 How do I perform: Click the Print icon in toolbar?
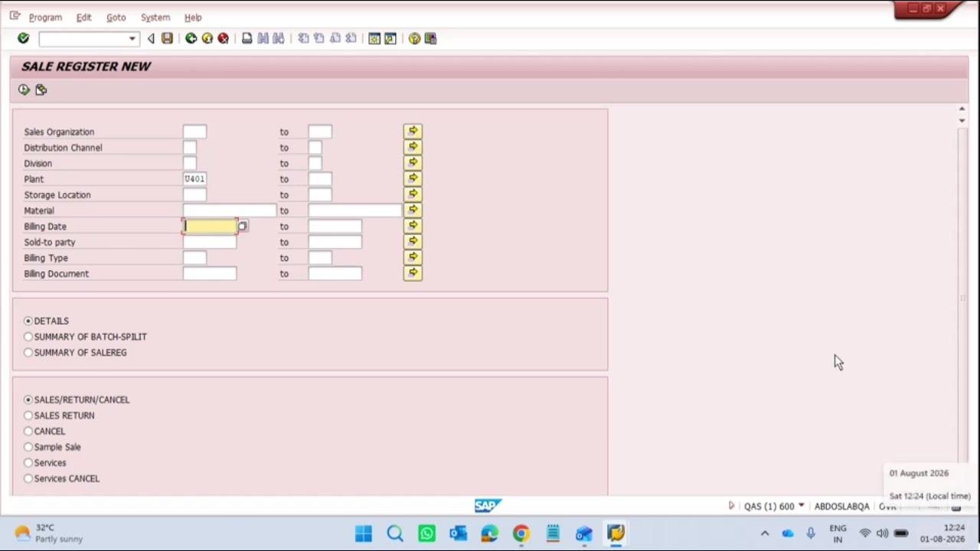(x=247, y=38)
